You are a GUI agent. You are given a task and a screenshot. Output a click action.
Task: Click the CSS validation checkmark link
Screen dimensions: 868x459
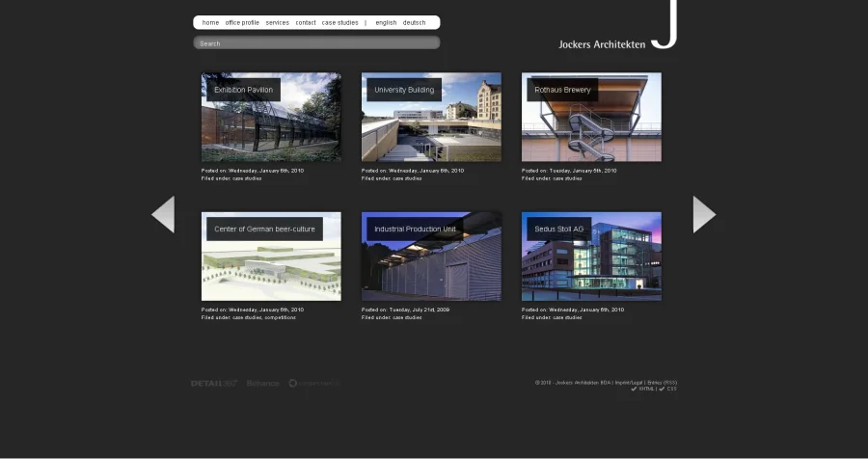coord(668,389)
